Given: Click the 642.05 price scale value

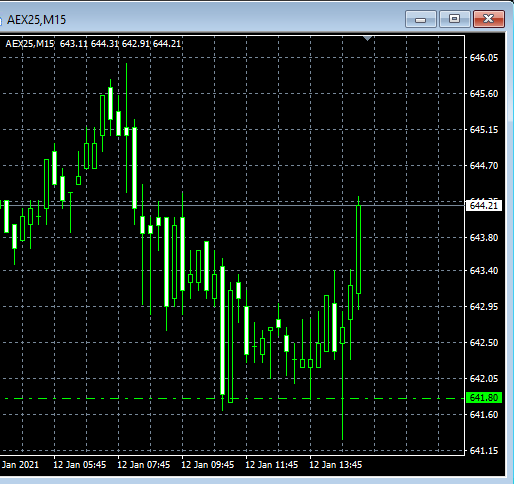Looking at the screenshot, I should click(484, 379).
